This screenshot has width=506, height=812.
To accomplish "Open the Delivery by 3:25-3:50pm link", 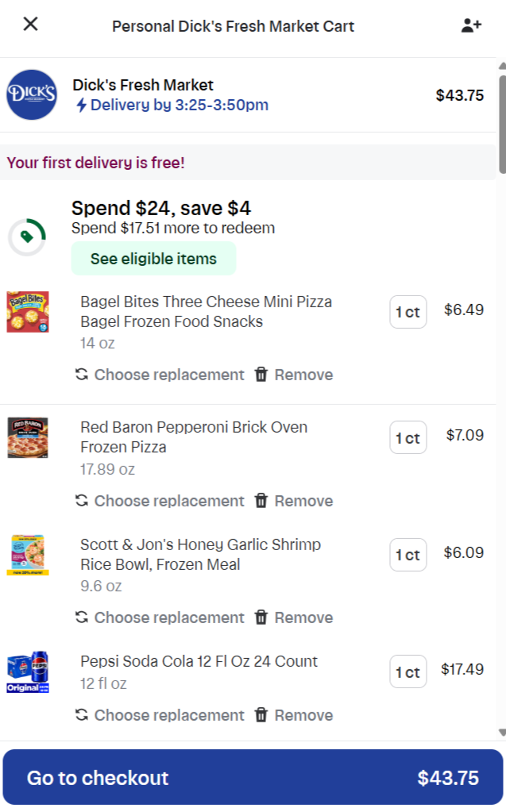I will coord(179,105).
